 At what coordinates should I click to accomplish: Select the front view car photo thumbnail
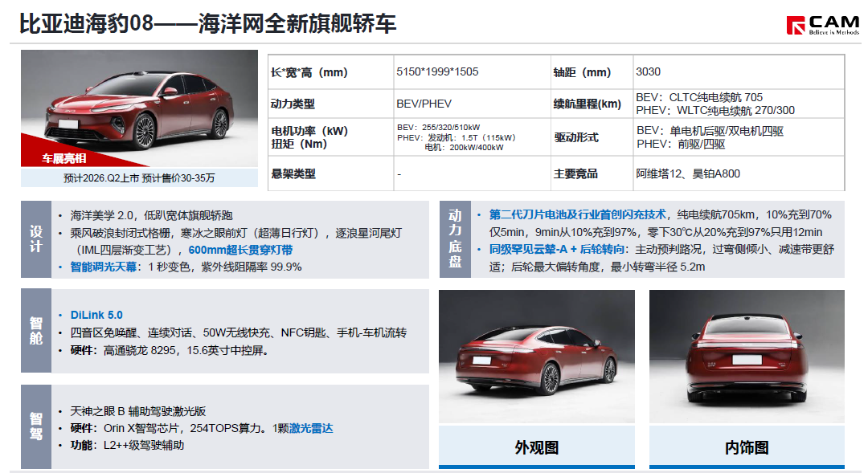(140, 108)
